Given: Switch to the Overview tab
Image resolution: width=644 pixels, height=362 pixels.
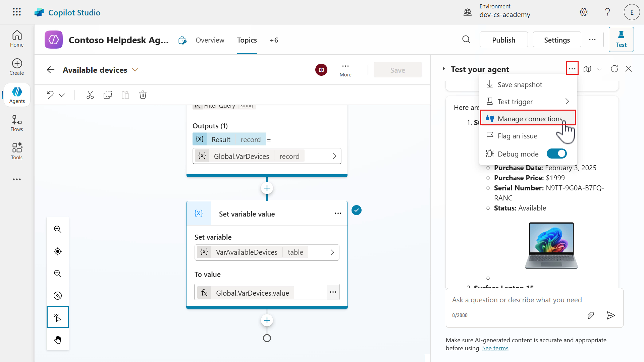Looking at the screenshot, I should (x=210, y=40).
